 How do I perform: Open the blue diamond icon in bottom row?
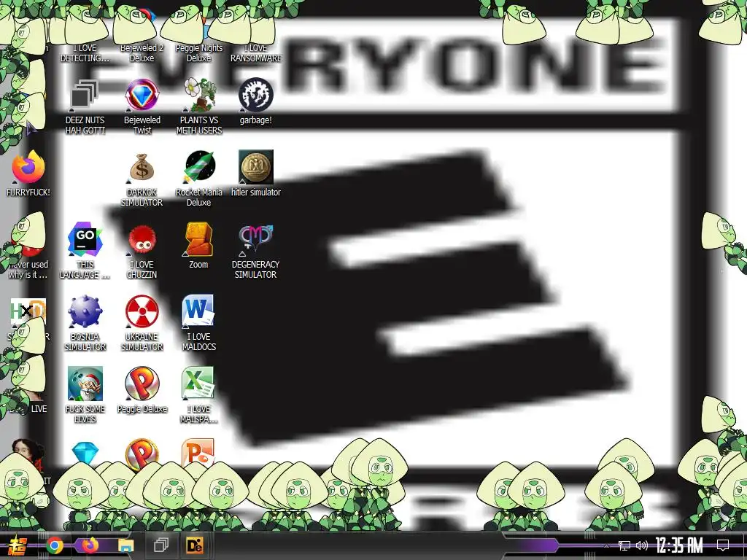tap(85, 454)
